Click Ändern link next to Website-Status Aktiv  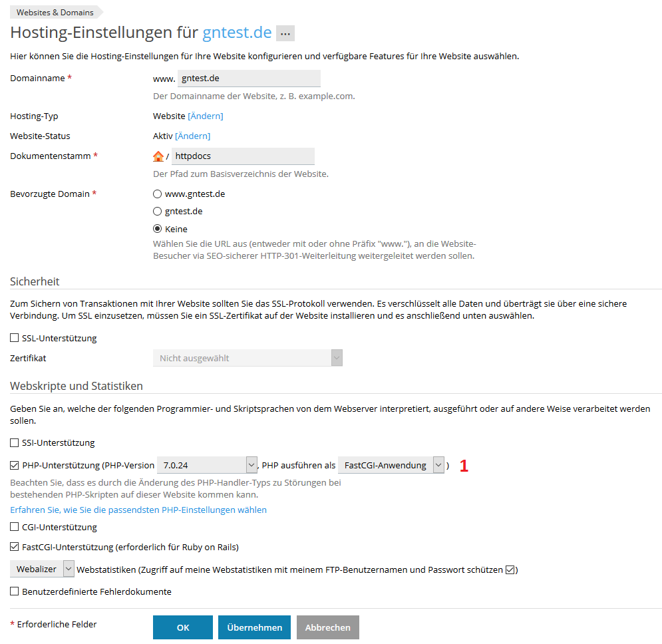(x=192, y=136)
